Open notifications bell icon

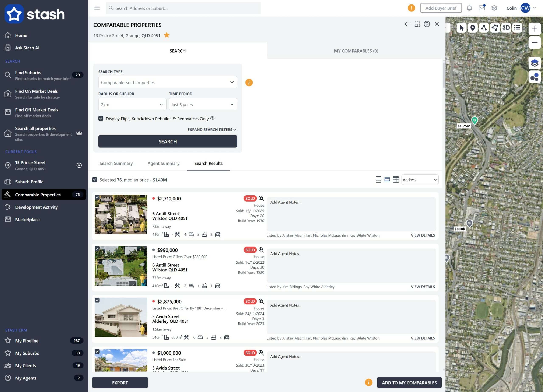pos(469,8)
